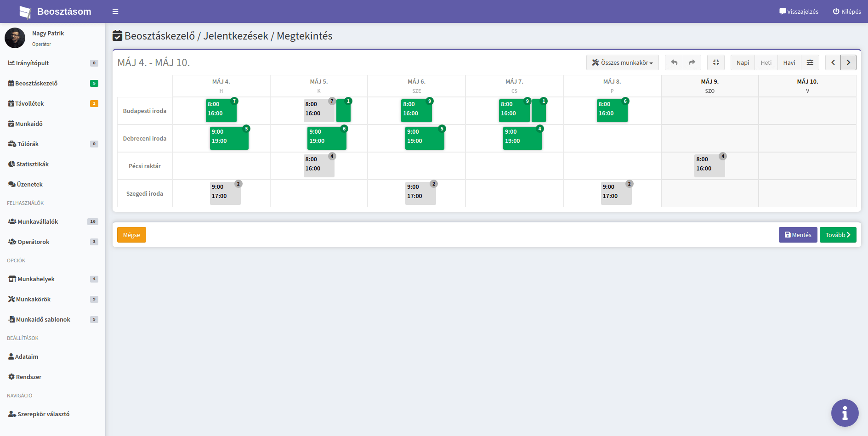Go to the next week

pos(848,62)
